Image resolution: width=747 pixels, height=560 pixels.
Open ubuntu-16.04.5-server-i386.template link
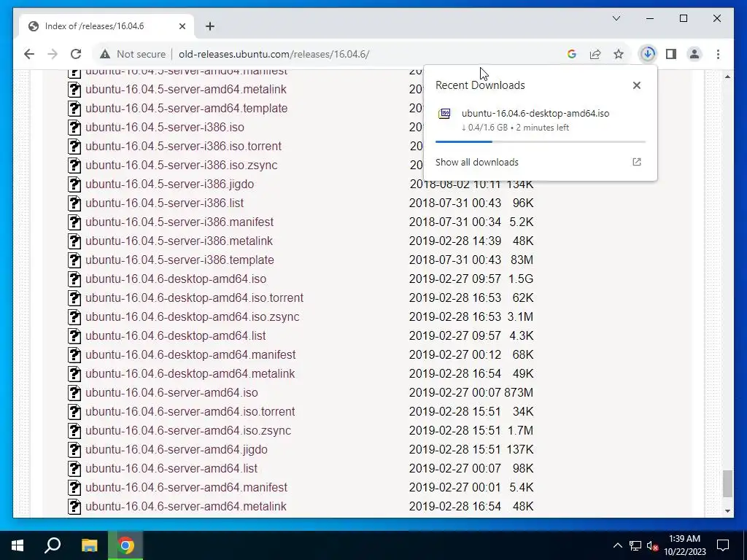point(179,260)
